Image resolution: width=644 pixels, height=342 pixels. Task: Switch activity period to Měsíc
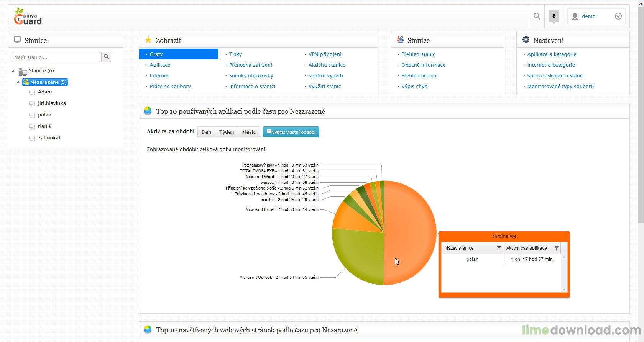[x=249, y=132]
